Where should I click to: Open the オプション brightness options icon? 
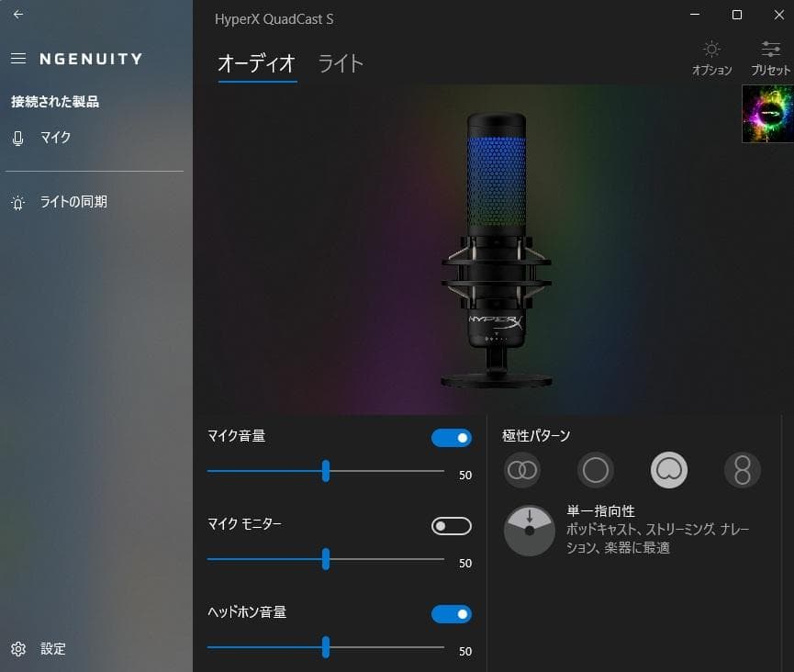point(710,49)
